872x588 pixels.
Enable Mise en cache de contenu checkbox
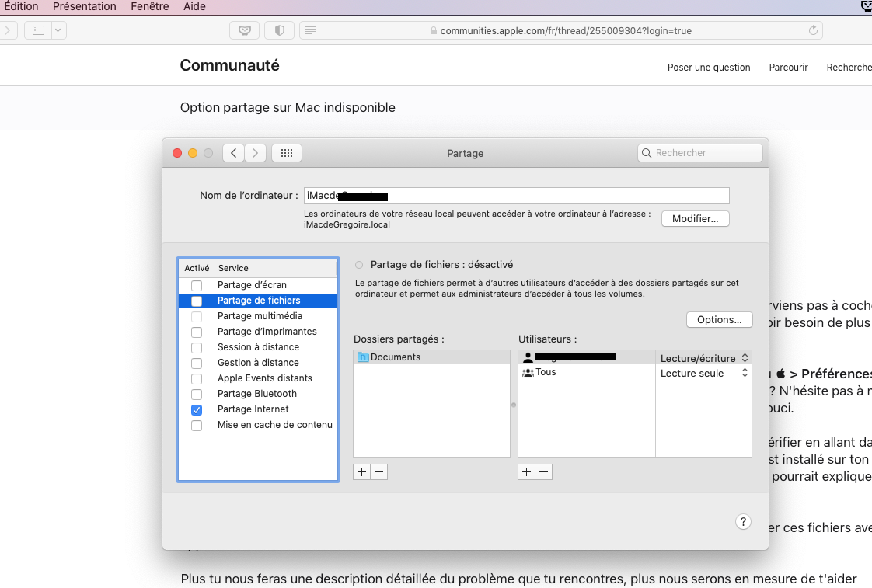197,426
